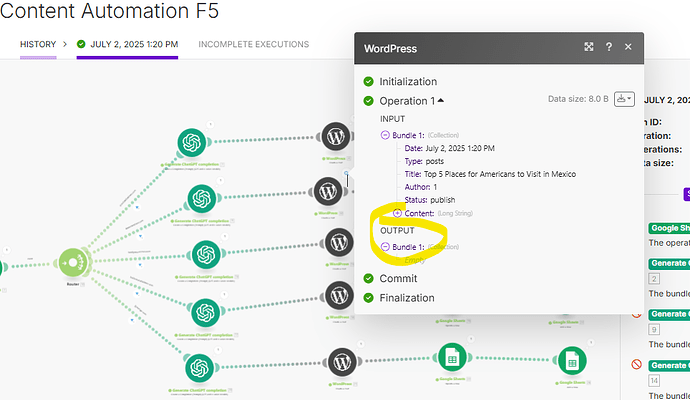Viewport: 690px width, 400px height.
Task: Open the filter icon on the second router route
Action: pos(140,236)
